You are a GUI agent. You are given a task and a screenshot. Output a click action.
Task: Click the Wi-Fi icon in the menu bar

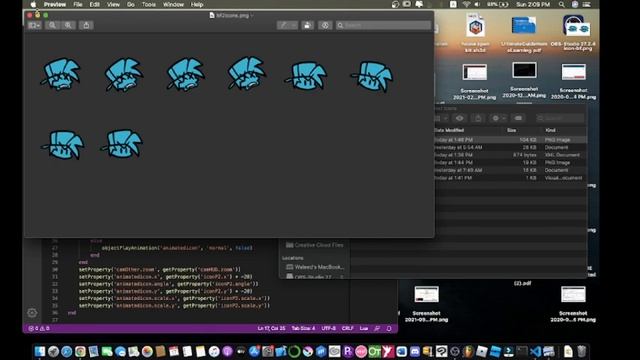(466, 4)
